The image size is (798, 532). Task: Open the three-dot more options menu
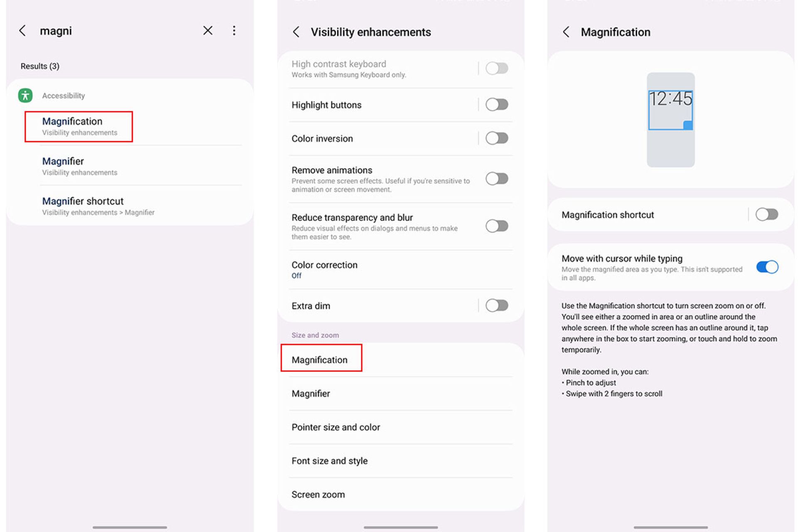234,30
